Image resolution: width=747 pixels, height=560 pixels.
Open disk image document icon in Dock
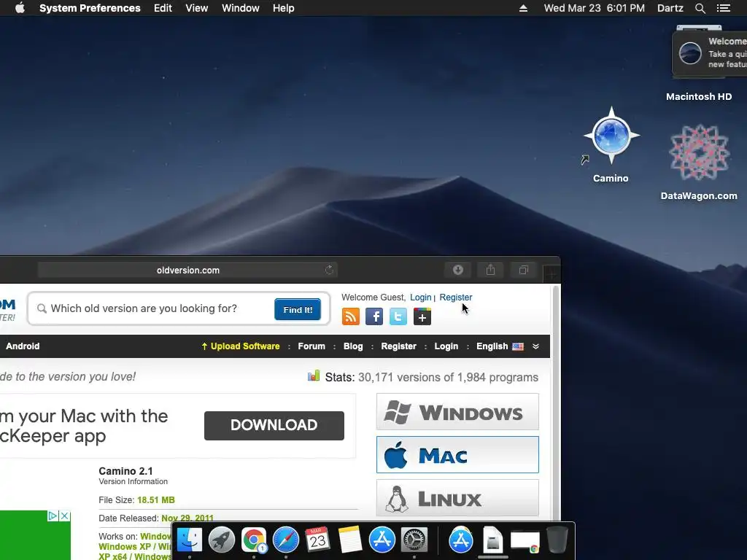(x=492, y=540)
